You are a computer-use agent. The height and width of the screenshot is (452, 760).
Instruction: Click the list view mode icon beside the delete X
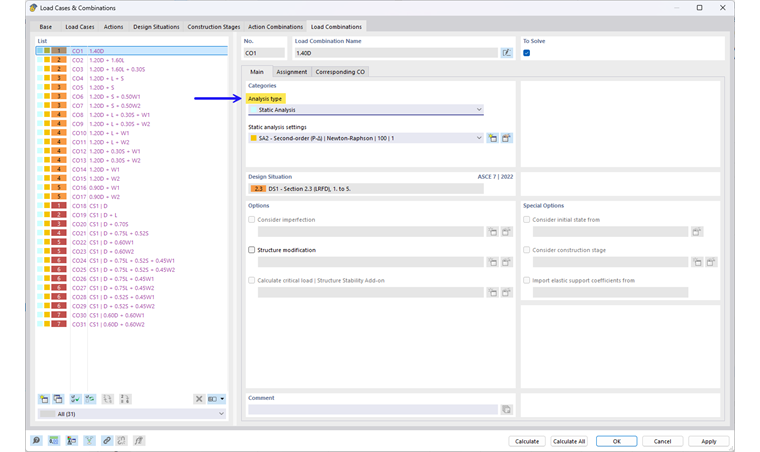coord(212,399)
